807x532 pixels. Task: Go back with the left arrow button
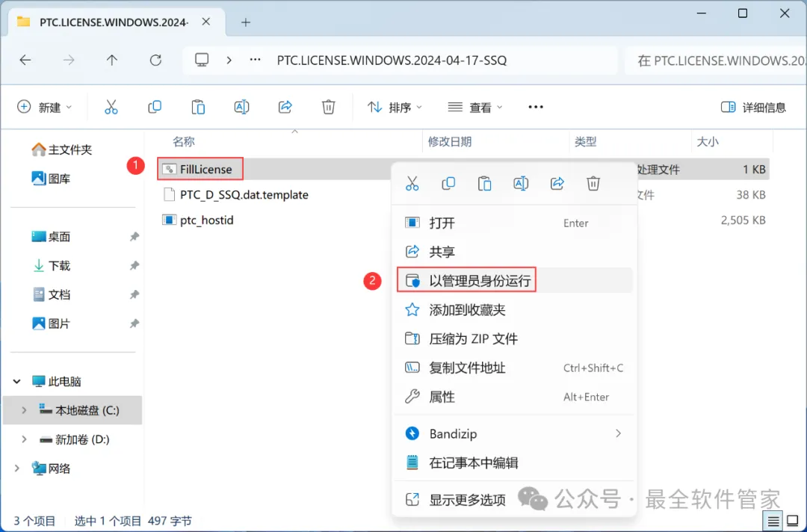[25, 61]
